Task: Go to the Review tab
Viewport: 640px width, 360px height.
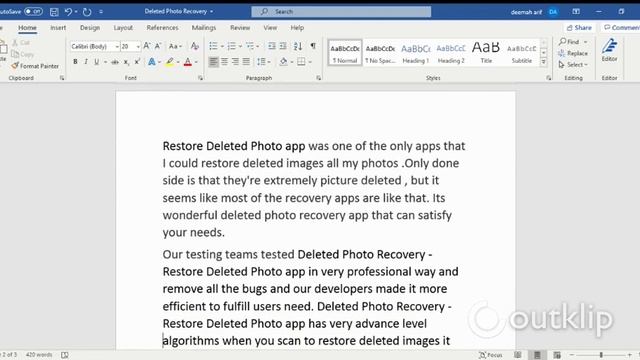Action: (240, 28)
